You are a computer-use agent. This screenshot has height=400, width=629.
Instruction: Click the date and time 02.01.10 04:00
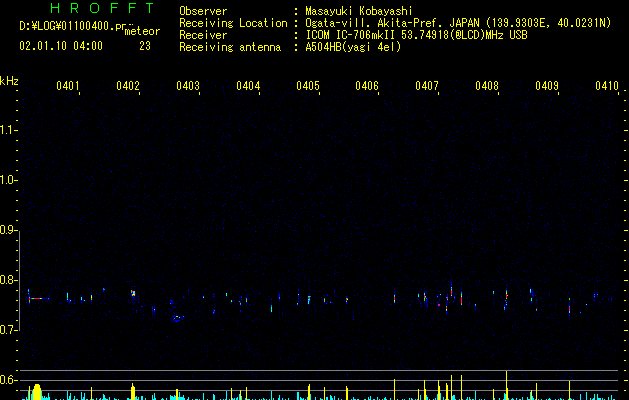(x=61, y=46)
